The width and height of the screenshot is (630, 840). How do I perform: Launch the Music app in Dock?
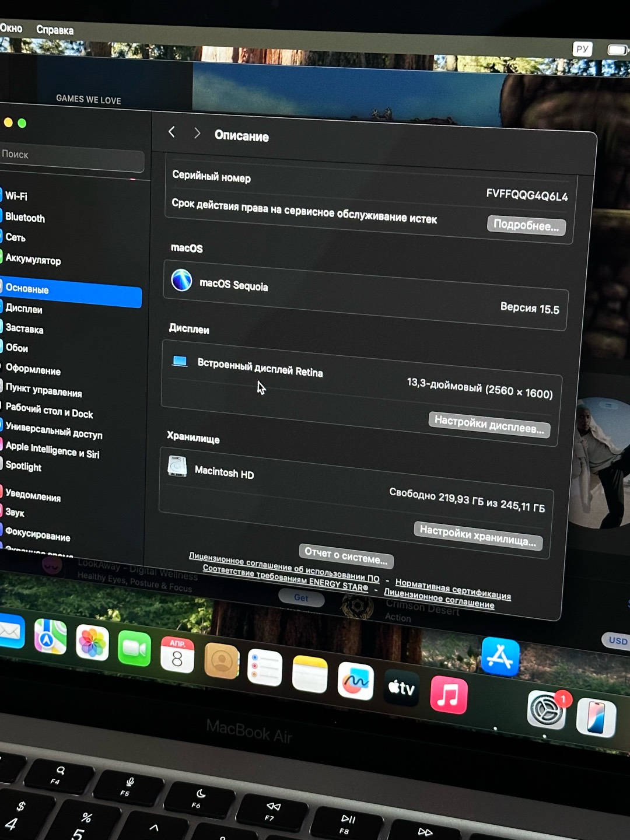pyautogui.click(x=449, y=695)
